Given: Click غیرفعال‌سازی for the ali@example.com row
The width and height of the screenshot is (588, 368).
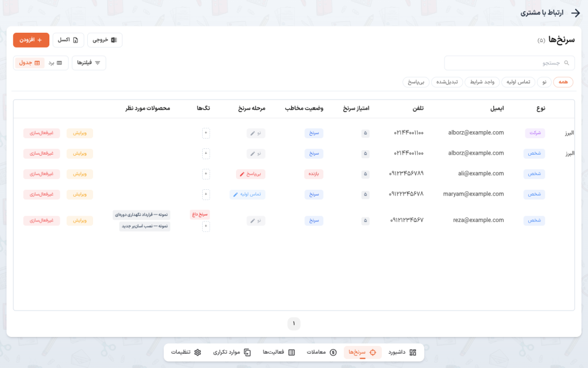Looking at the screenshot, I should 41,174.
